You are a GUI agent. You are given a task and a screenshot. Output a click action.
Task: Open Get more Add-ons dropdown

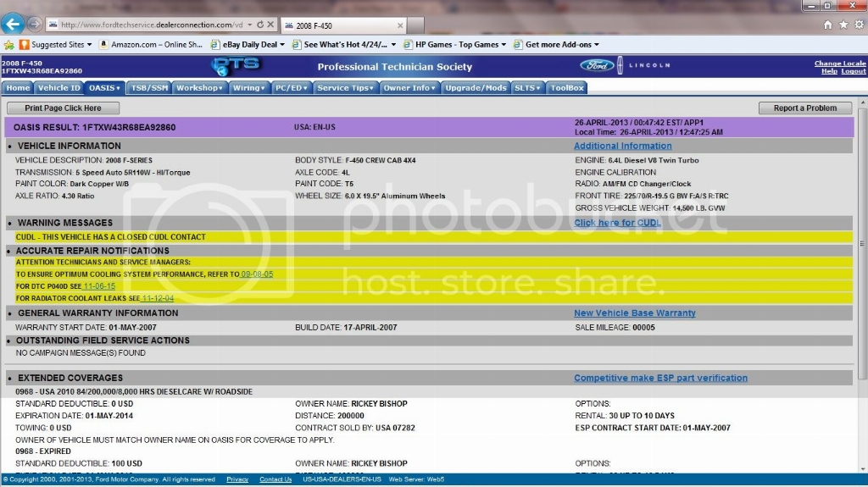click(556, 45)
